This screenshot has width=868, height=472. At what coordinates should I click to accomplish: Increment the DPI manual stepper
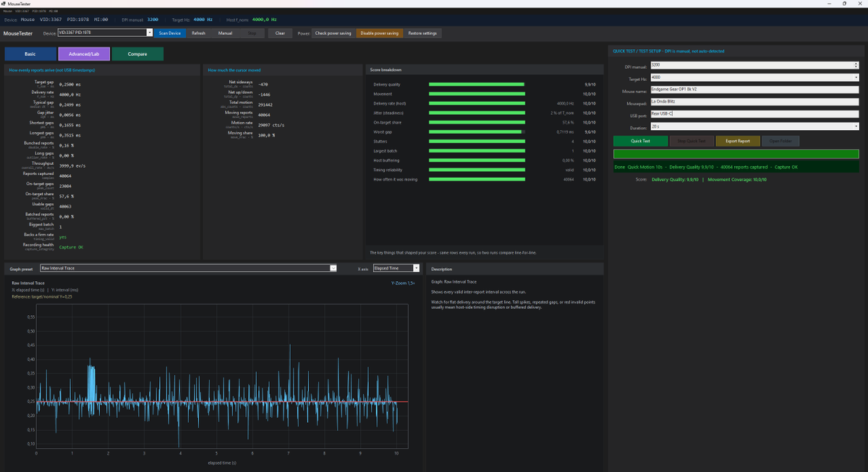(856, 64)
